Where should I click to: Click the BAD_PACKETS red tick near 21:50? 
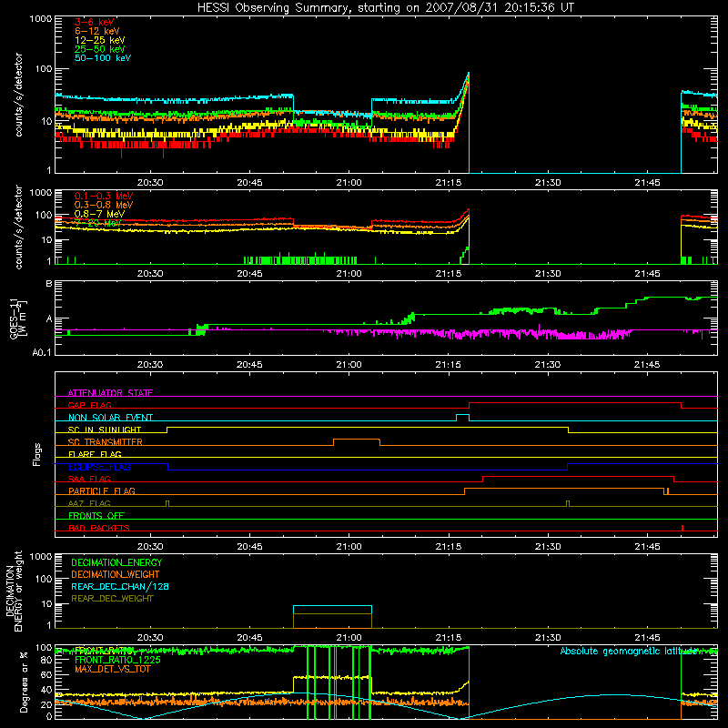(x=682, y=528)
